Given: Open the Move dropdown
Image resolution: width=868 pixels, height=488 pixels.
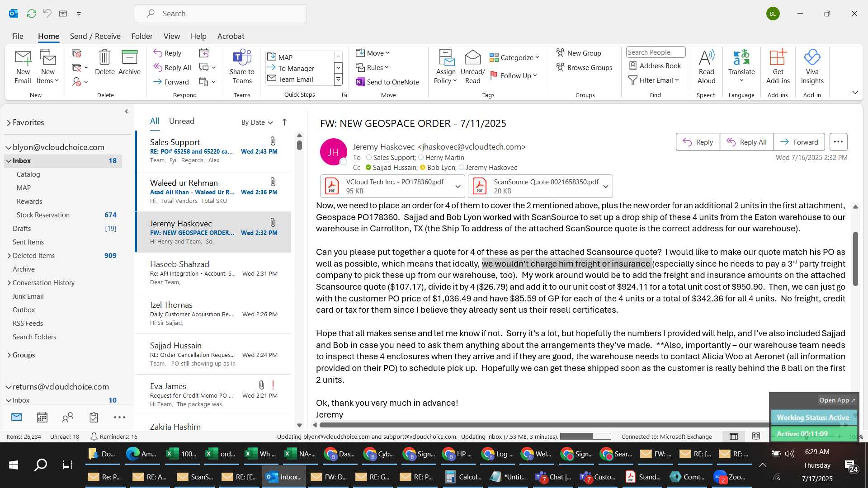Looking at the screenshot, I should tap(373, 53).
